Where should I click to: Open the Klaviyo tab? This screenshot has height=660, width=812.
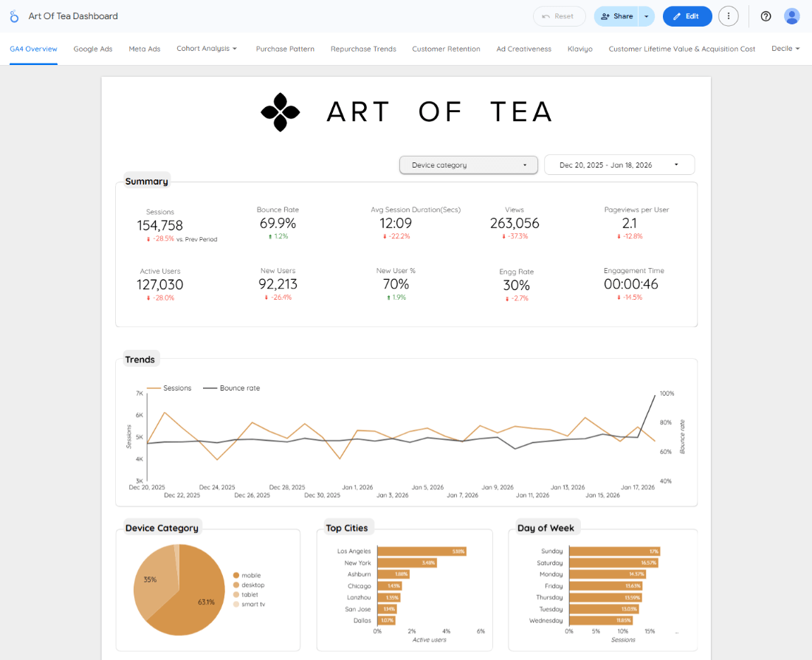[580, 49]
